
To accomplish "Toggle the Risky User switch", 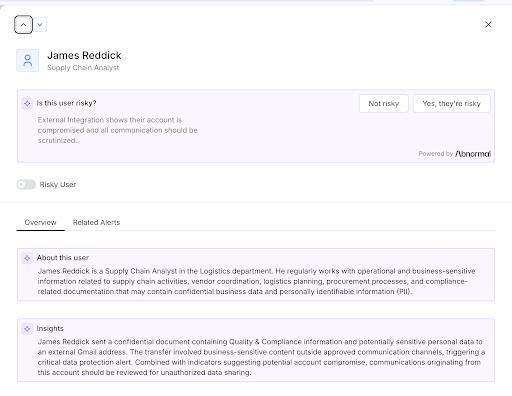I will (26, 184).
